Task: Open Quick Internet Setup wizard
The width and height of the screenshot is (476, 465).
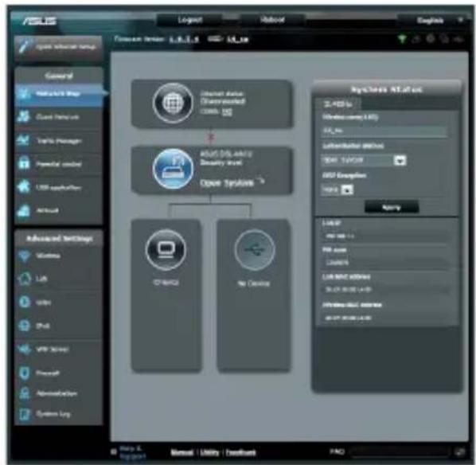Action: click(x=58, y=48)
